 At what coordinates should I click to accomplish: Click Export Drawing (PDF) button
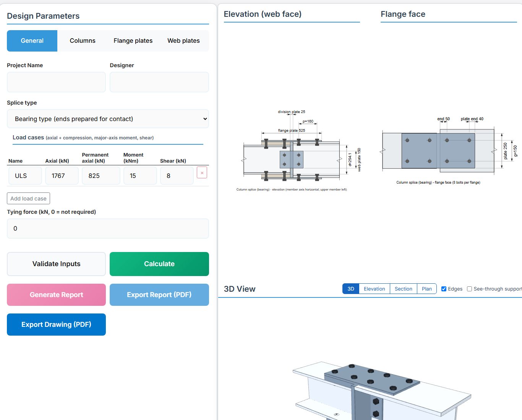pyautogui.click(x=56, y=325)
